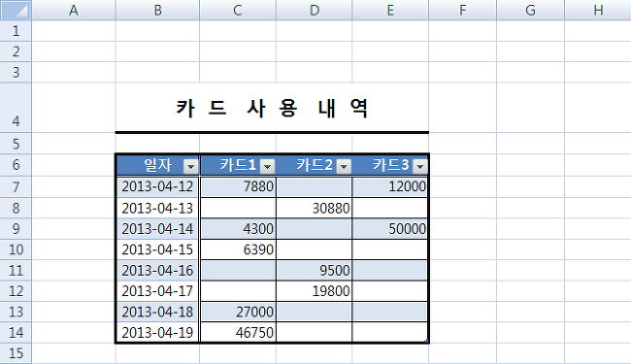Image resolution: width=631 pixels, height=364 pixels.
Task: Select the 카드1 header cell
Action: (238, 165)
